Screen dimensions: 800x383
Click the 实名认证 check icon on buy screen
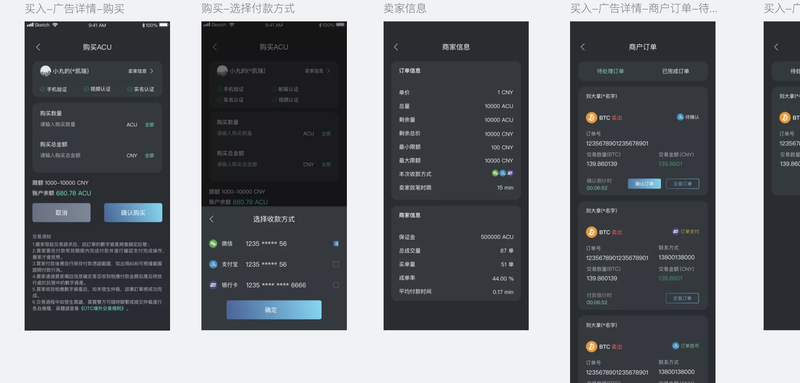coord(130,89)
